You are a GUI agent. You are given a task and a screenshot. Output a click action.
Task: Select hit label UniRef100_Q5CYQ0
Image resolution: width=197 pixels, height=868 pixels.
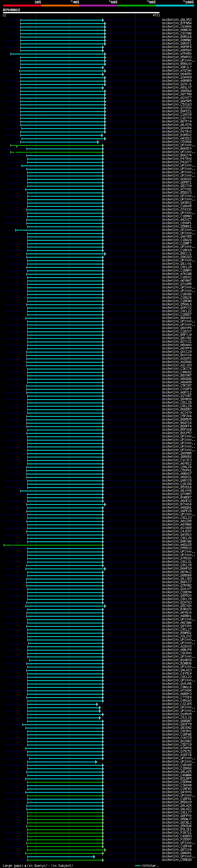tap(177, 606)
